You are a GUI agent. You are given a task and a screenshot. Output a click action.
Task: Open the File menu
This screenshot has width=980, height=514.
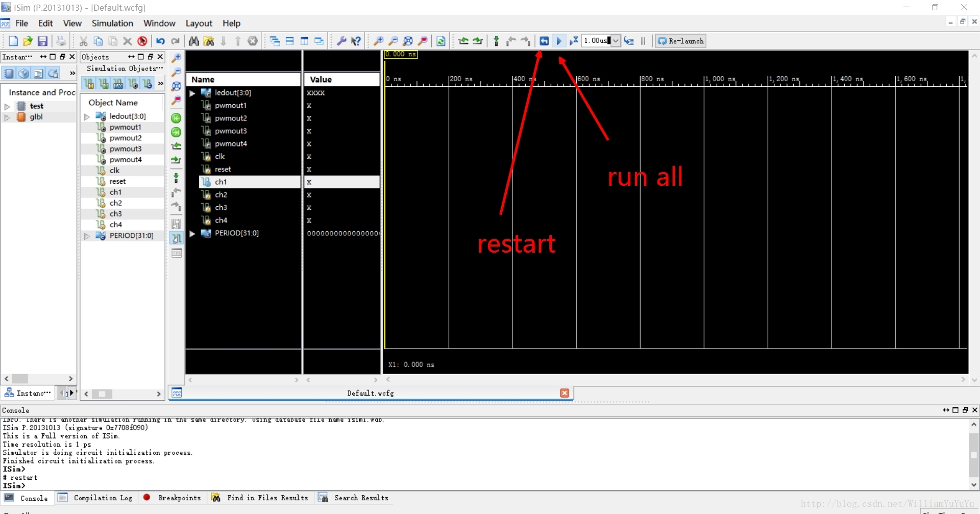pyautogui.click(x=22, y=23)
